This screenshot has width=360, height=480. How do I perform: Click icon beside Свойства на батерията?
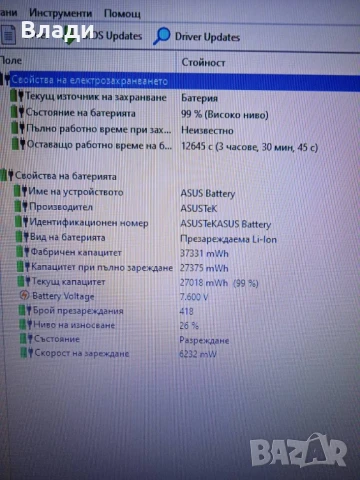click(x=7, y=175)
